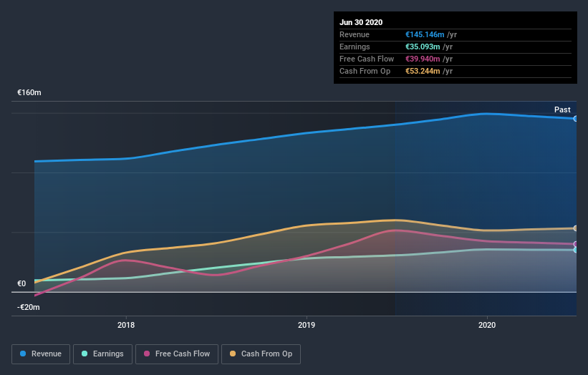Click the 2019 x-axis label
The height and width of the screenshot is (375, 588).
(x=307, y=325)
